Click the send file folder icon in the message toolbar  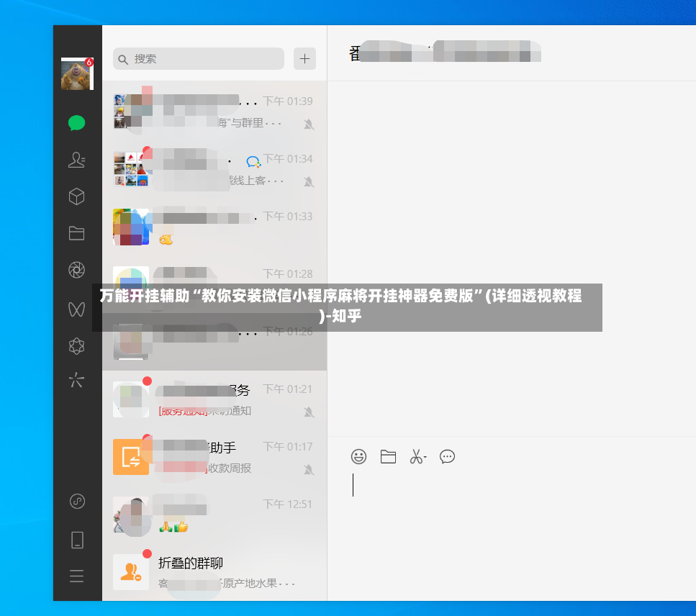pos(388,456)
